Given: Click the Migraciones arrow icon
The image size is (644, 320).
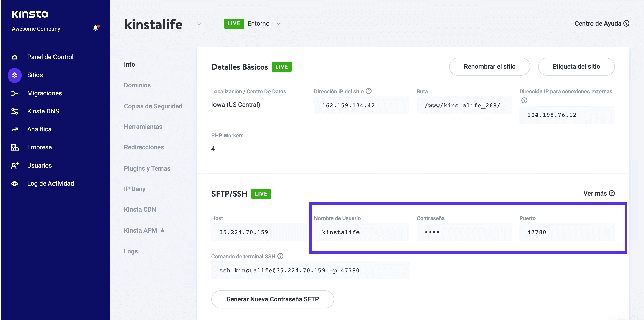Looking at the screenshot, I should pyautogui.click(x=15, y=93).
